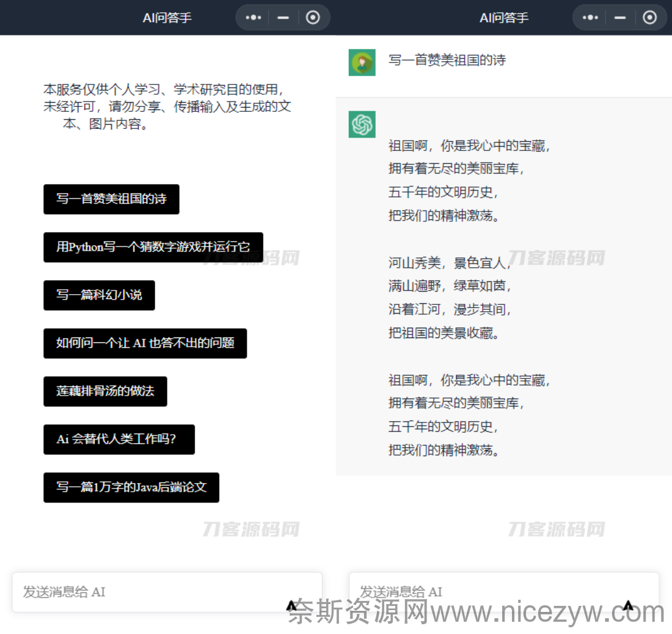Select the Python 猜数字游戏 prompt button
Viewport: 672px width, 634px height.
pos(153,247)
